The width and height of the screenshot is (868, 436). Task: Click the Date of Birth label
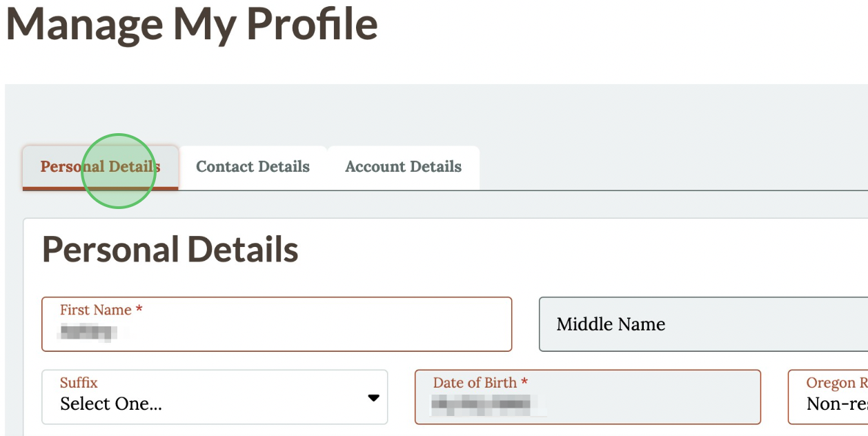tap(475, 383)
